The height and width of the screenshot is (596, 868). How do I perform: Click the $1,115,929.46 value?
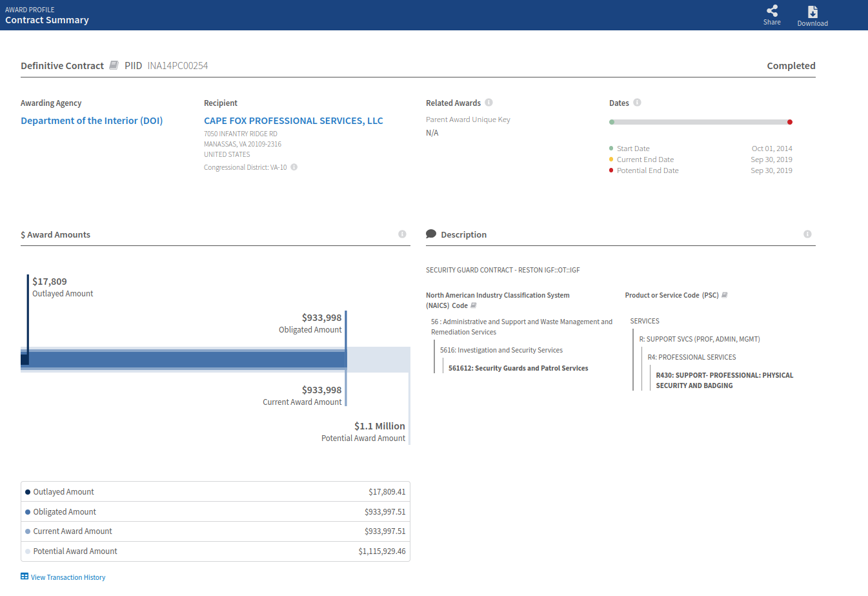click(x=382, y=551)
